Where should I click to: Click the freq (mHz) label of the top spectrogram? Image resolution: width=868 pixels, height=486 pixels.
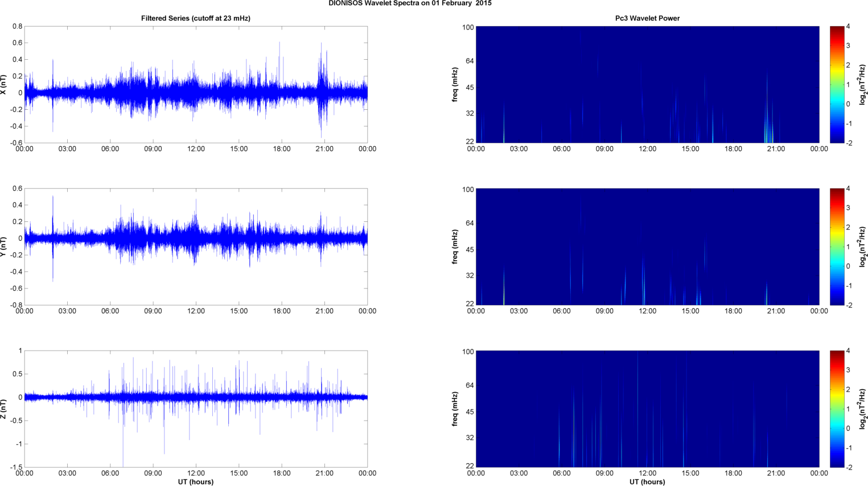[455, 84]
